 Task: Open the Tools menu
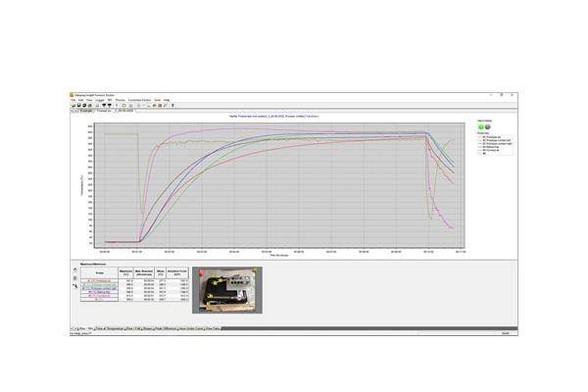pos(158,100)
